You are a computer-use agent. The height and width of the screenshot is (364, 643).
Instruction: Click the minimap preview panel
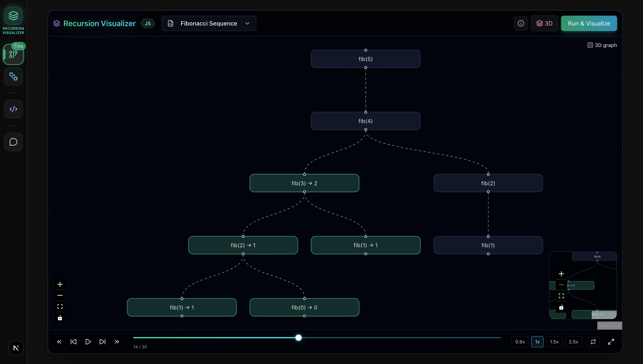pyautogui.click(x=583, y=285)
